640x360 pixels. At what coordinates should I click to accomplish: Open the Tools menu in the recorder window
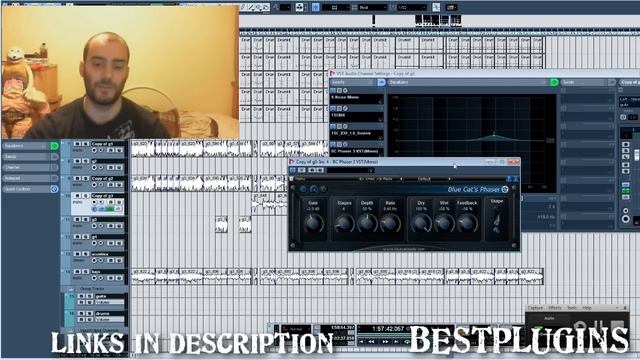tap(572, 308)
